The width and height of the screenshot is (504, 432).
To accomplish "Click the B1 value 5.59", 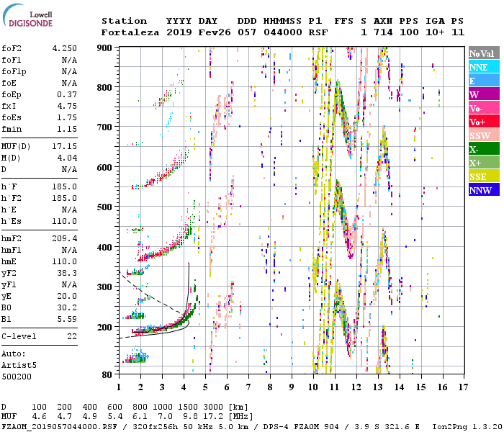I will coord(67,319).
